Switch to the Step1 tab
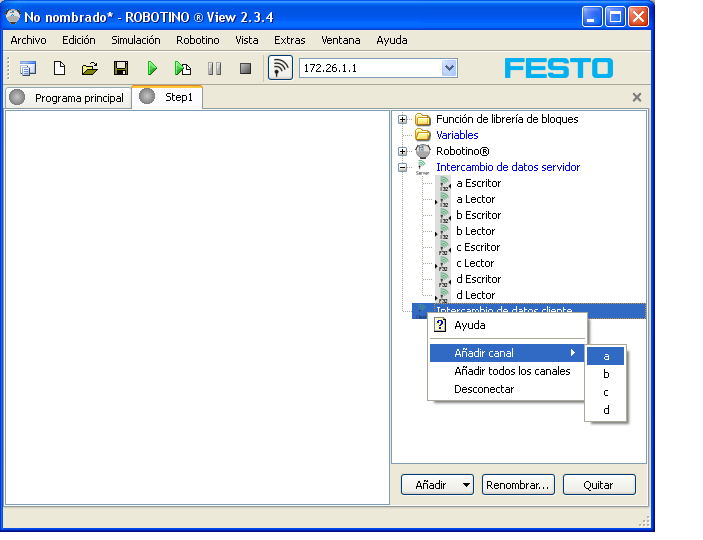 click(x=167, y=97)
